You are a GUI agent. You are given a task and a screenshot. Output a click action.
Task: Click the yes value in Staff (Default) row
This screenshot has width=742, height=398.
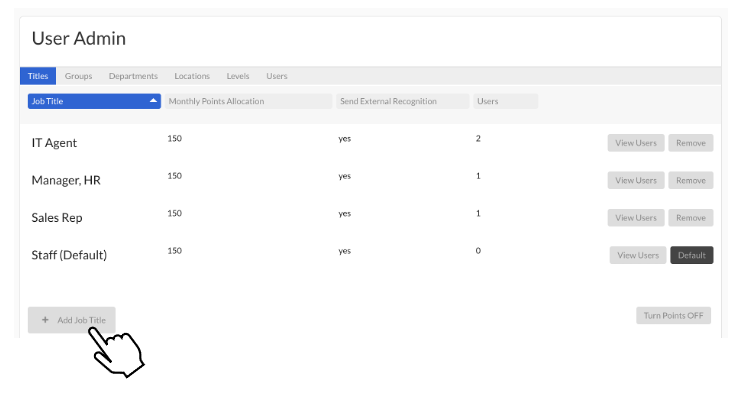pyautogui.click(x=344, y=251)
